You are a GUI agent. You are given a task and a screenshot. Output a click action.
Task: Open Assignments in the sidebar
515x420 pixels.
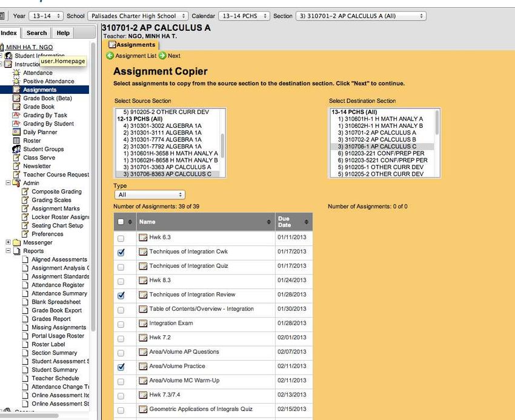pyautogui.click(x=40, y=90)
